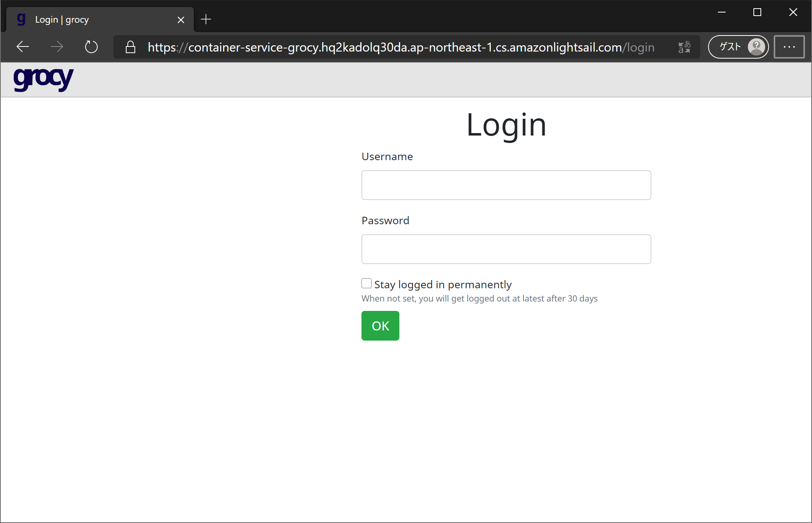This screenshot has width=812, height=523.
Task: Click the address bar URL
Action: (x=401, y=47)
